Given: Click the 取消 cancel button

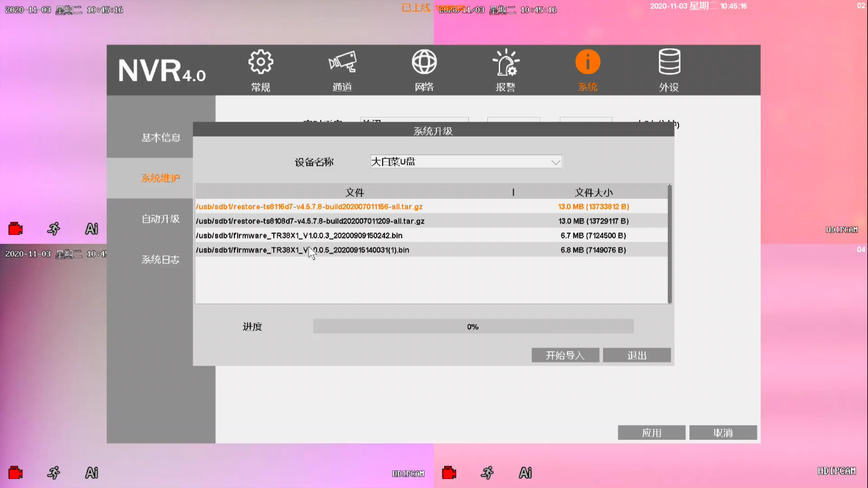Looking at the screenshot, I should tap(723, 433).
